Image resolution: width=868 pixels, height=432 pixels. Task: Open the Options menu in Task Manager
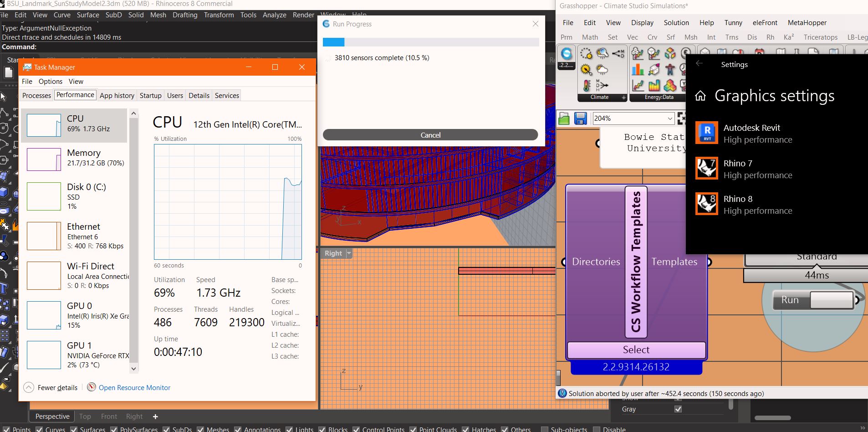(x=51, y=81)
